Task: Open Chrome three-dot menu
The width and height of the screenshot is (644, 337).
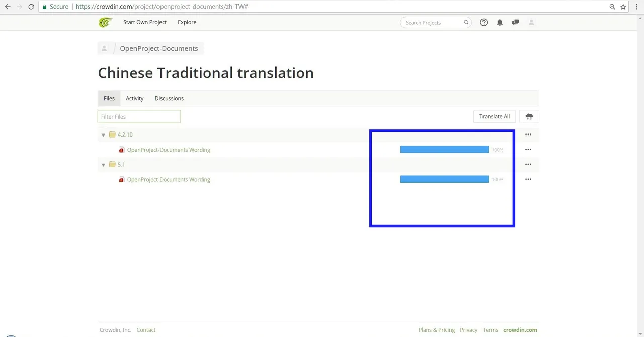Action: tap(636, 7)
